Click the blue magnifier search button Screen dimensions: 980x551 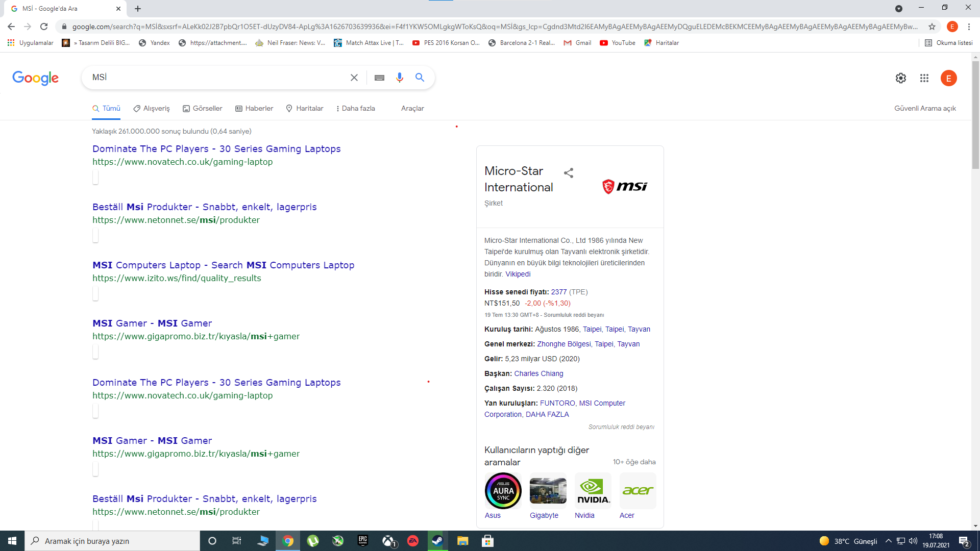[420, 78]
